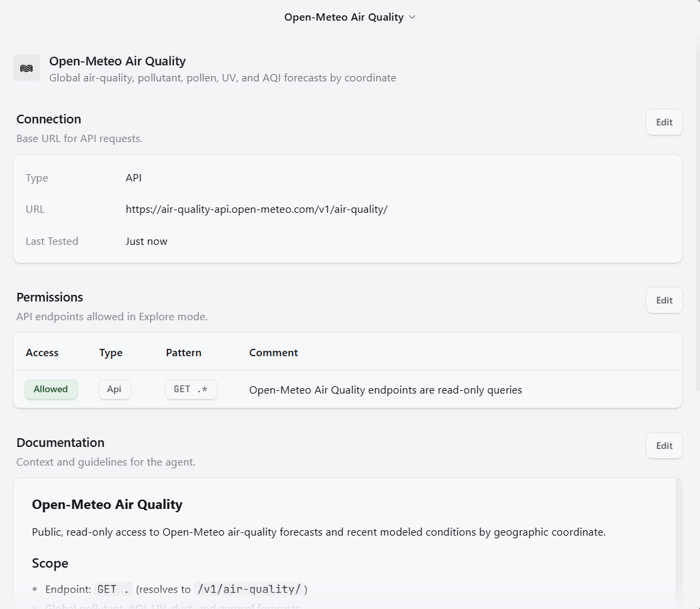Click the Allowed access badge
Viewport: 700px width, 609px height.
tap(51, 389)
